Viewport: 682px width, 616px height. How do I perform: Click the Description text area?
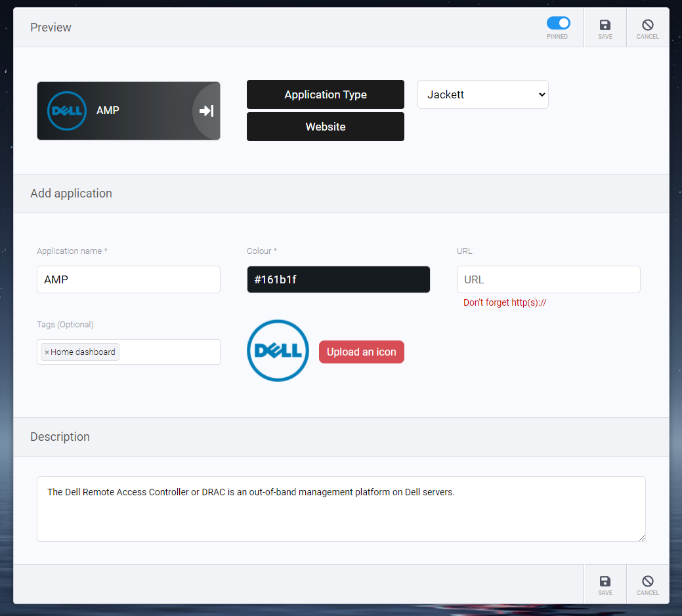(x=341, y=508)
